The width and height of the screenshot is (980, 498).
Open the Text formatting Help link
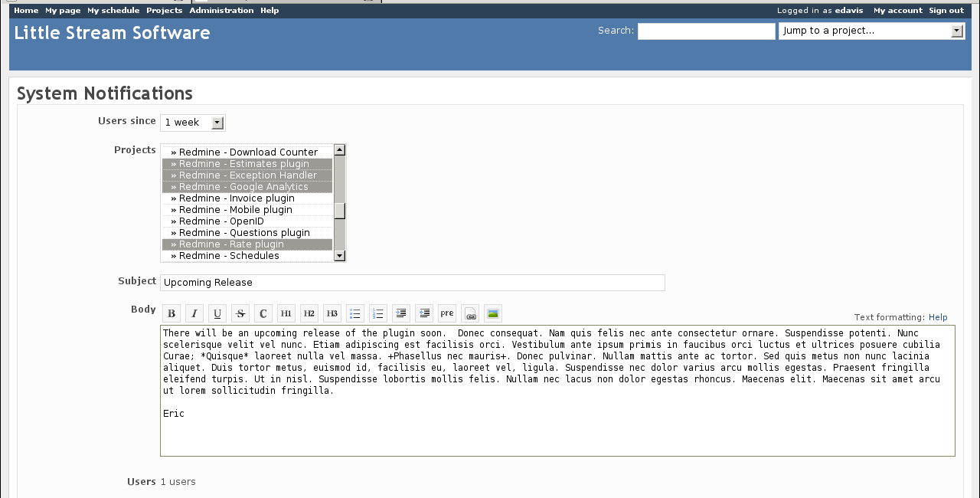click(x=938, y=317)
